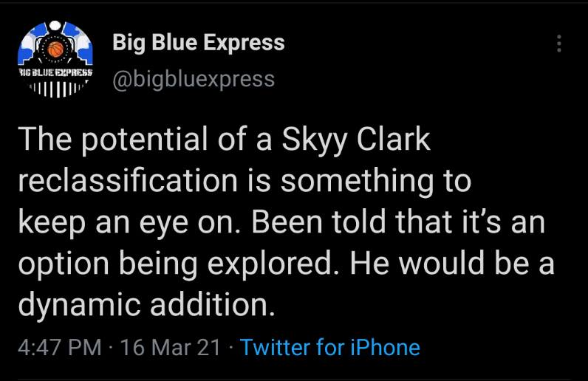
Task: Click the 4:47 PM timestamp
Action: [58, 347]
